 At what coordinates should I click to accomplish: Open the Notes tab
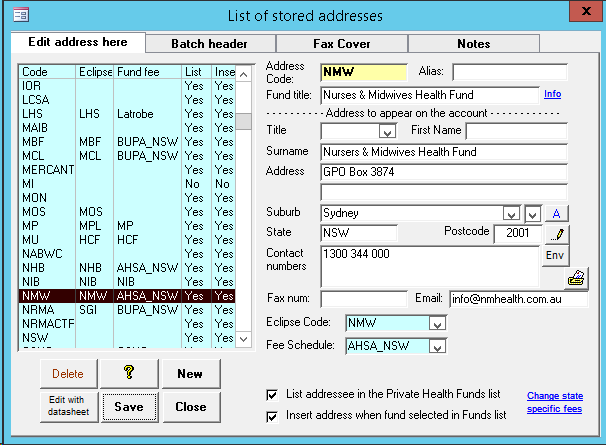[x=474, y=44]
